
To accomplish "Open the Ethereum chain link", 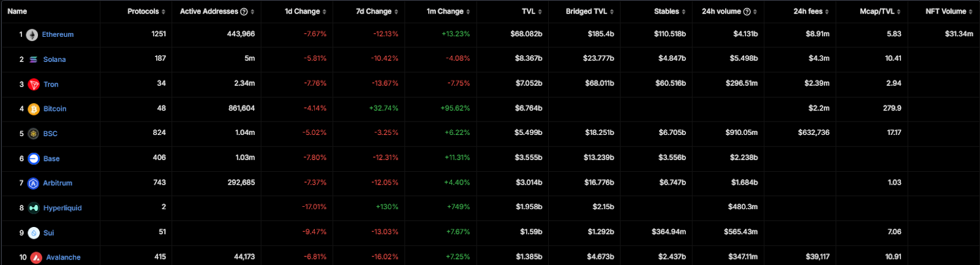I will [x=58, y=35].
